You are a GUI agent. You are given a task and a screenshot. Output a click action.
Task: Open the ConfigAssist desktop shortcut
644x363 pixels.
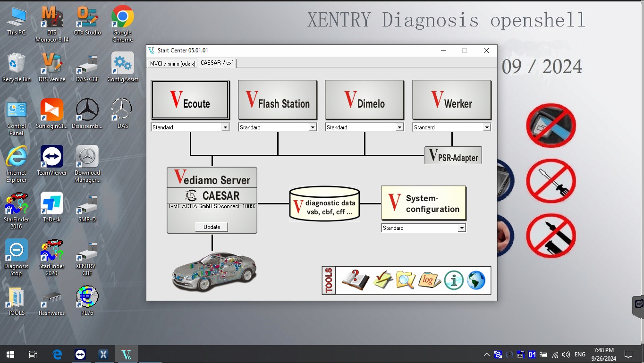coord(123,68)
